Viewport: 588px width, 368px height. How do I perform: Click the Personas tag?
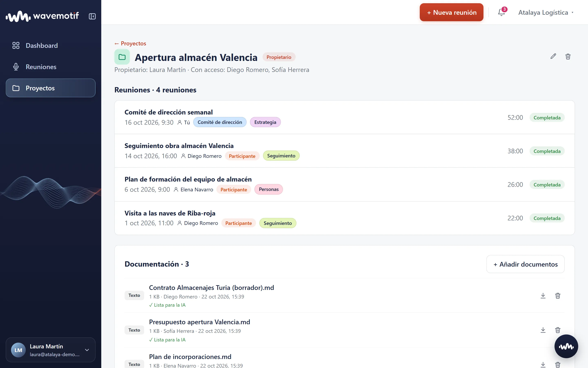point(268,189)
